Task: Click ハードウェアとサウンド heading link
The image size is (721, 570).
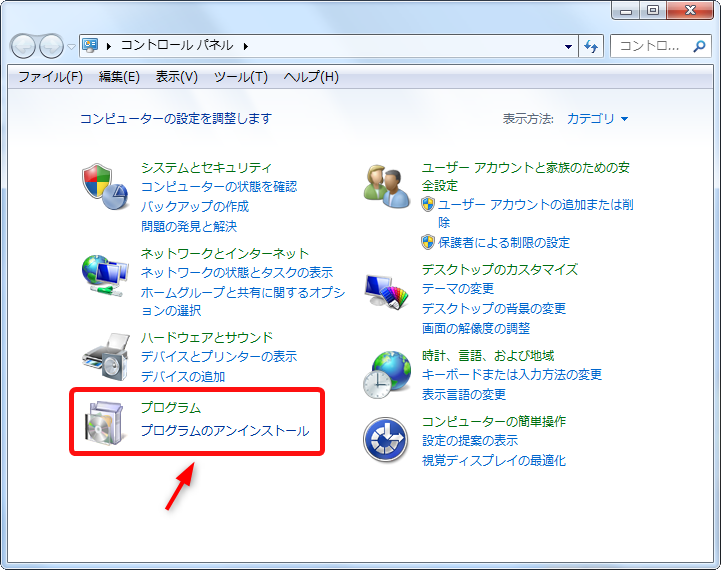Action: pos(206,337)
